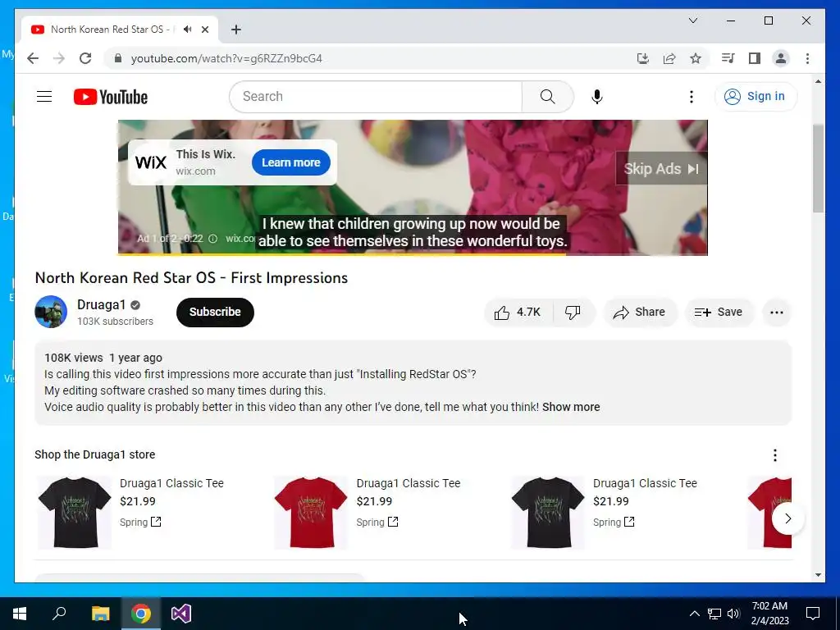Save video to a playlist
Viewport: 840px width, 630px height.
719,313
